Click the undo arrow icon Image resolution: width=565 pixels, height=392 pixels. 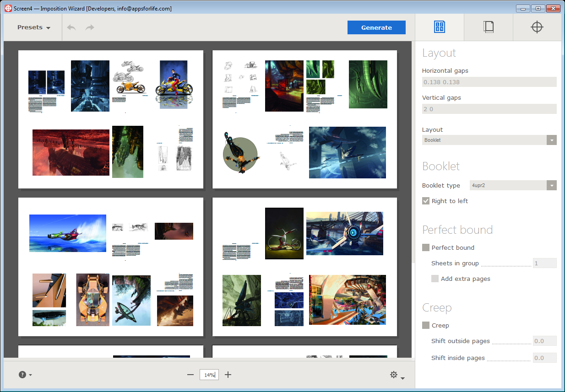click(x=71, y=27)
